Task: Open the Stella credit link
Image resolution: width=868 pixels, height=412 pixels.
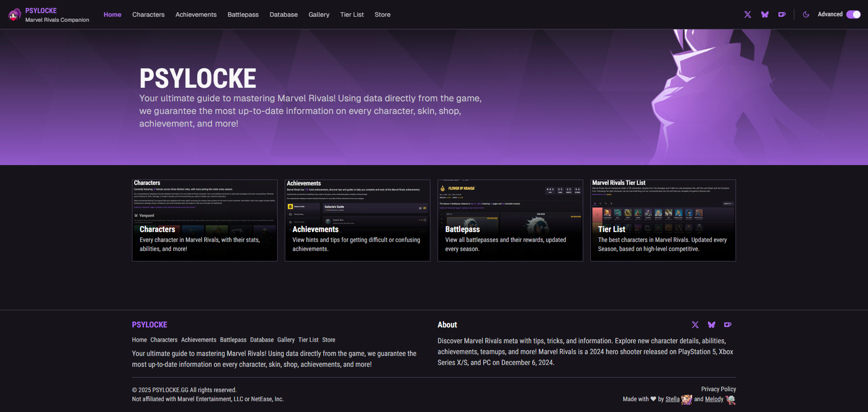Action: 672,399
